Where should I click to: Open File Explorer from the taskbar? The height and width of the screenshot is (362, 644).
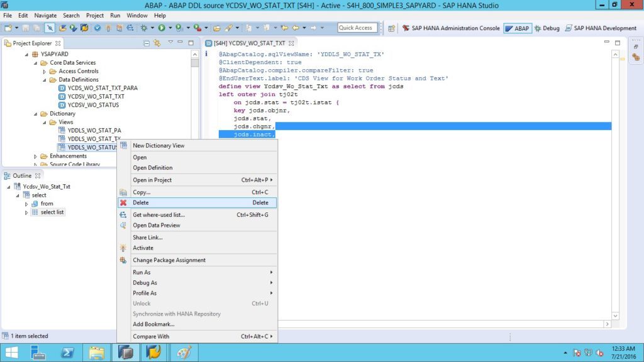click(96, 353)
